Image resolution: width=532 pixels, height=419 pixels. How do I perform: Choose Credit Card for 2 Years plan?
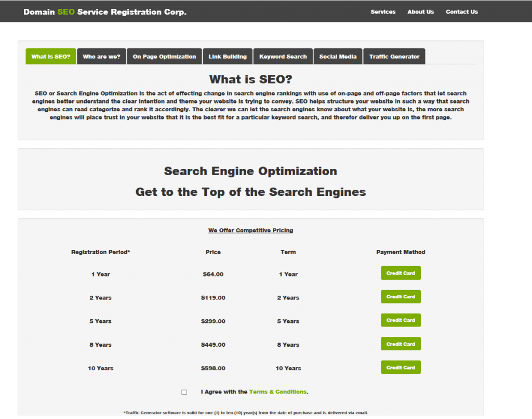401,296
